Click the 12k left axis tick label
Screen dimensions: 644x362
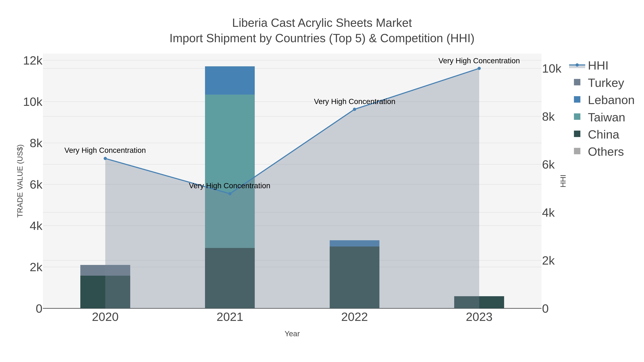[33, 61]
